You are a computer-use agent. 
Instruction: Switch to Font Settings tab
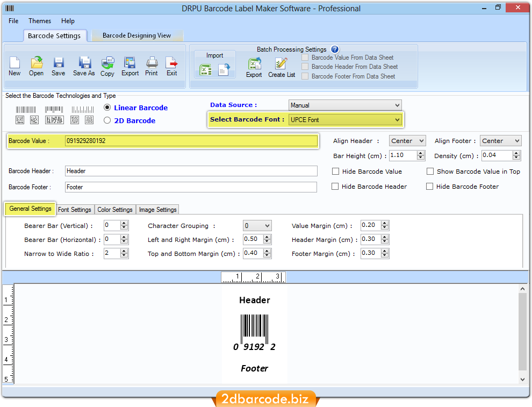click(x=75, y=210)
